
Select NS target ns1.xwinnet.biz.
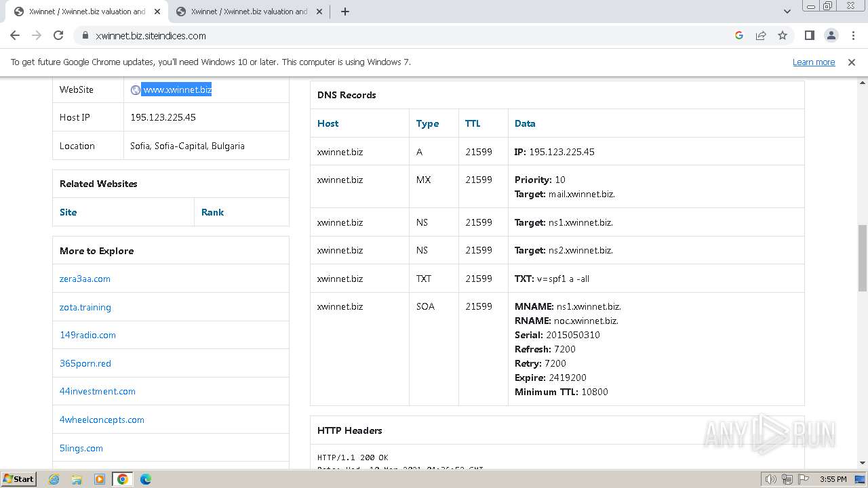[x=580, y=222]
